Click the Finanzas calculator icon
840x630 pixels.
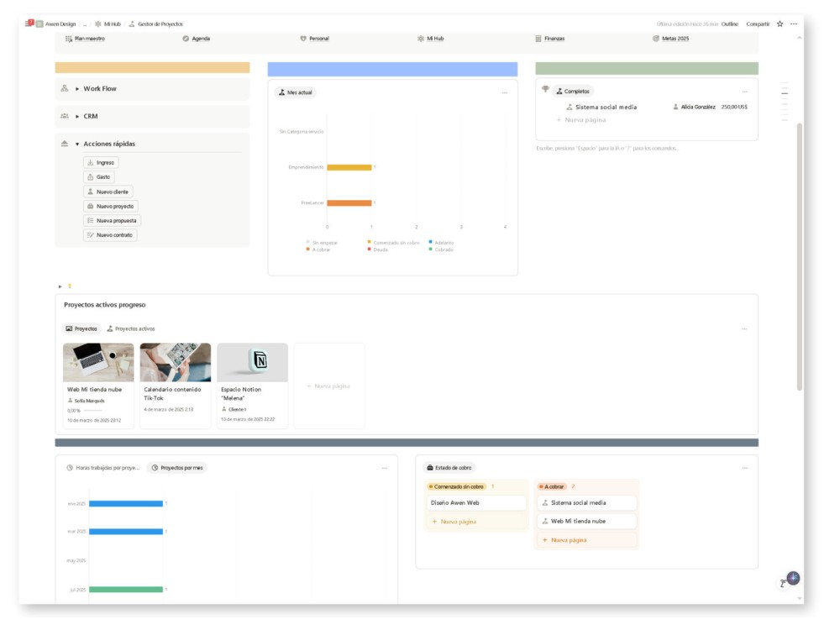tap(538, 39)
